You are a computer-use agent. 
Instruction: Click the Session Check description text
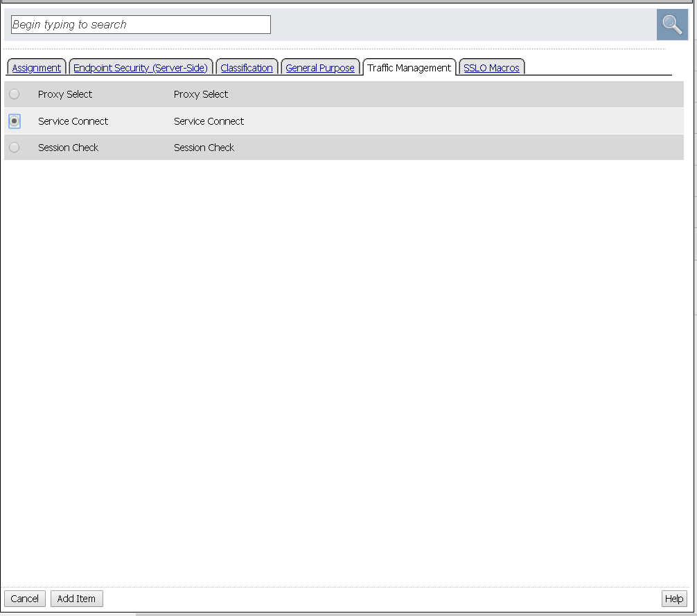point(204,148)
